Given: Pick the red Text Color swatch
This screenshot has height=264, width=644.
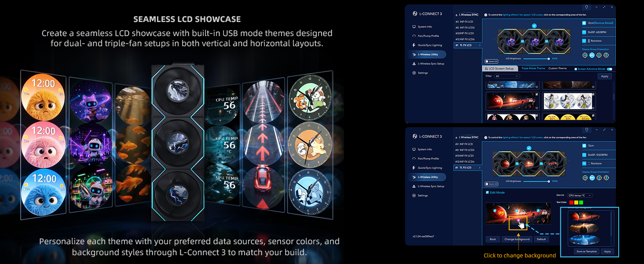Looking at the screenshot, I should [571, 202].
